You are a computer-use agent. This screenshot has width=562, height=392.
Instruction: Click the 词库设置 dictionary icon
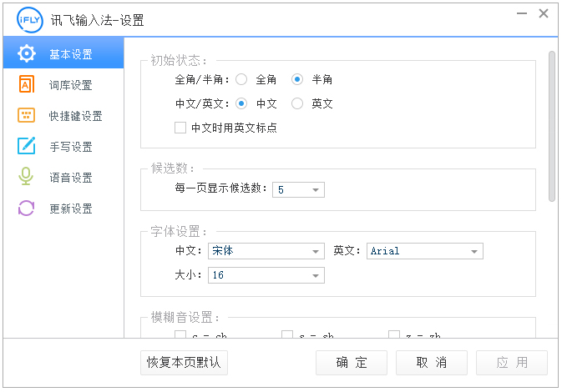coord(27,85)
